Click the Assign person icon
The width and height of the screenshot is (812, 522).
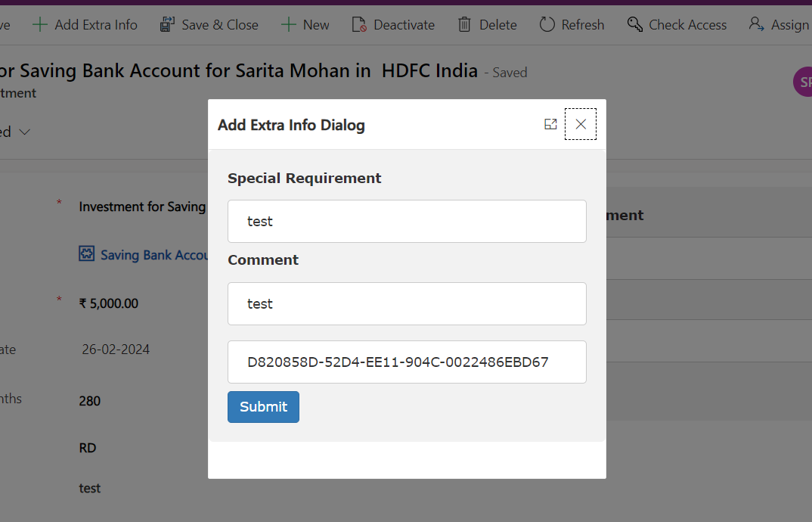(756, 25)
